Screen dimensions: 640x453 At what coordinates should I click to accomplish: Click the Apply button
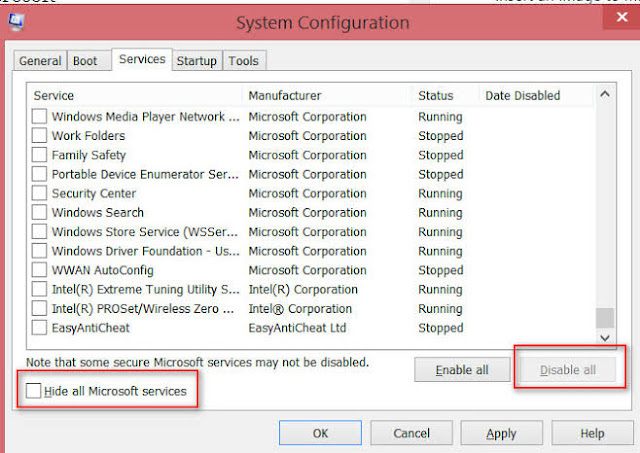click(x=502, y=433)
